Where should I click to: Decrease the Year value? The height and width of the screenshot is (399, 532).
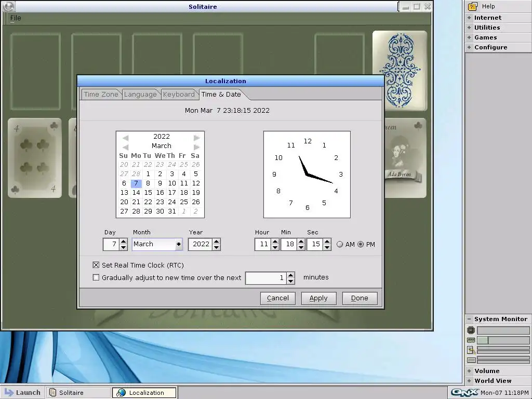tap(217, 247)
